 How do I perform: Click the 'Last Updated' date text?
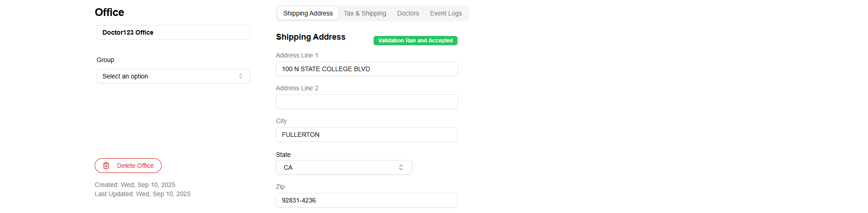point(142,194)
